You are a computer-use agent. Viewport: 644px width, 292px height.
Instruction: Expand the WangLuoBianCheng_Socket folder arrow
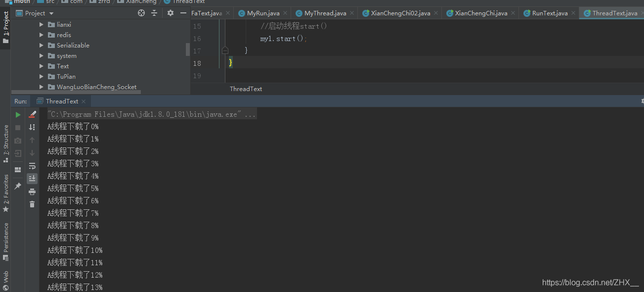(x=42, y=87)
